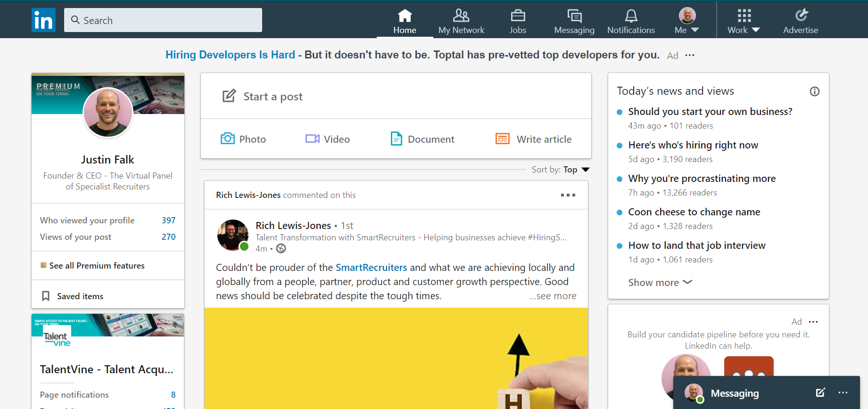Click the Write article icon
868x409 pixels.
point(503,139)
